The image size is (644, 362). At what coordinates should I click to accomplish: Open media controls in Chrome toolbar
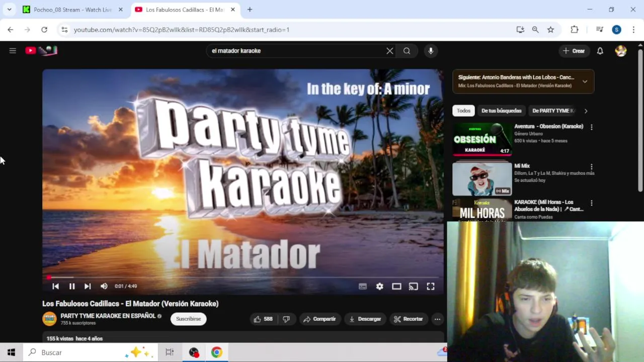point(599,30)
